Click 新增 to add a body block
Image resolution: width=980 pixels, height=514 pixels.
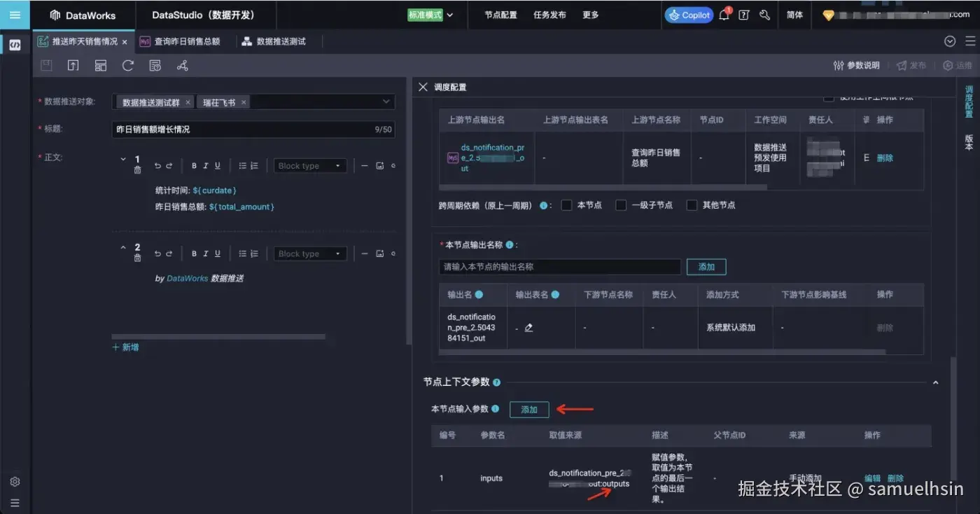coord(126,347)
